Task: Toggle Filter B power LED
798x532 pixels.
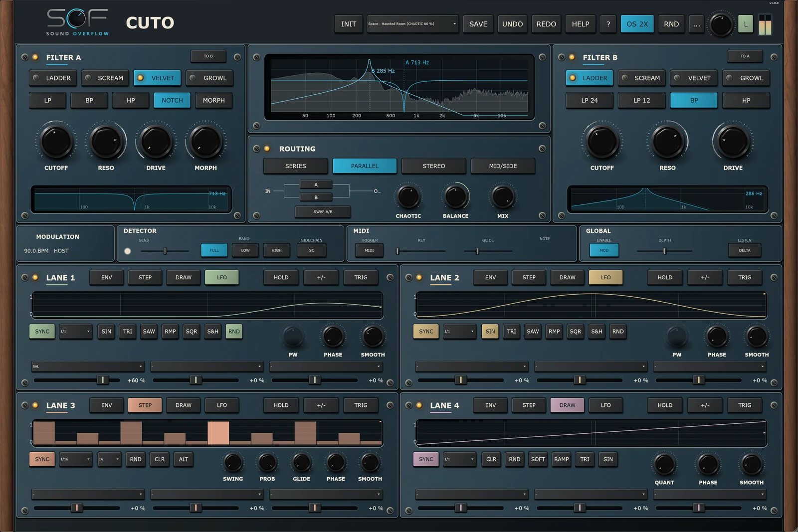Action: 572,57
